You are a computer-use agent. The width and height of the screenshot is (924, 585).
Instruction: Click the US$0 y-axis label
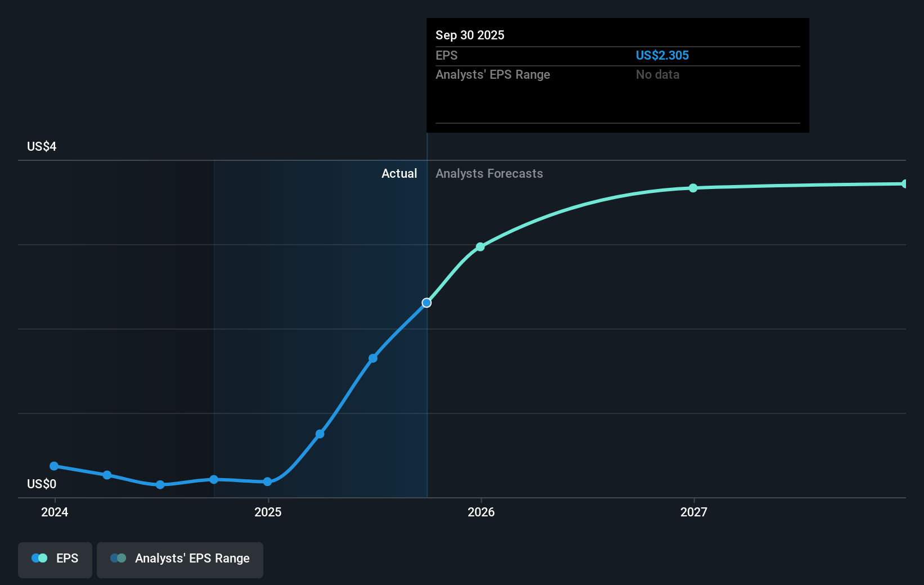pos(42,484)
